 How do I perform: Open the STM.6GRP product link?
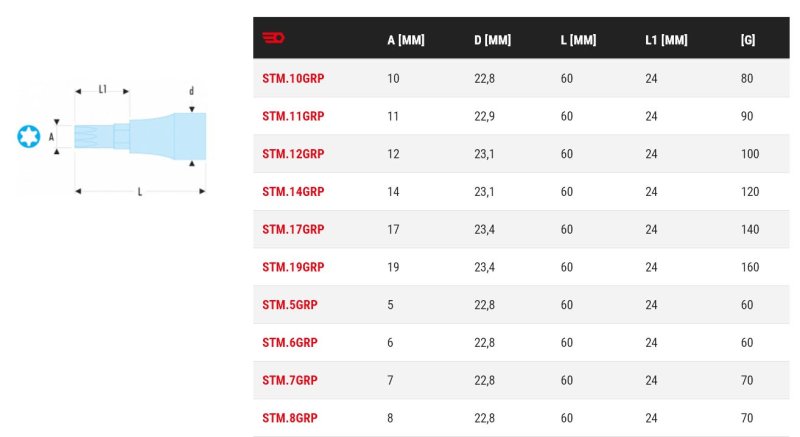[x=290, y=343]
